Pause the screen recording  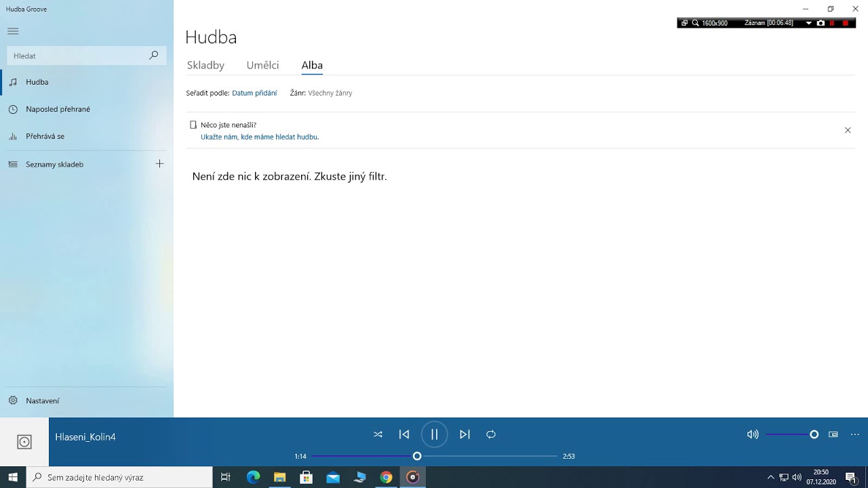pyautogui.click(x=832, y=23)
